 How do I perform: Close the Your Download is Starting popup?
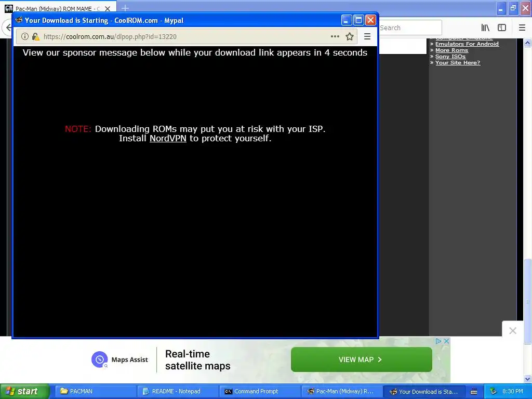point(370,20)
